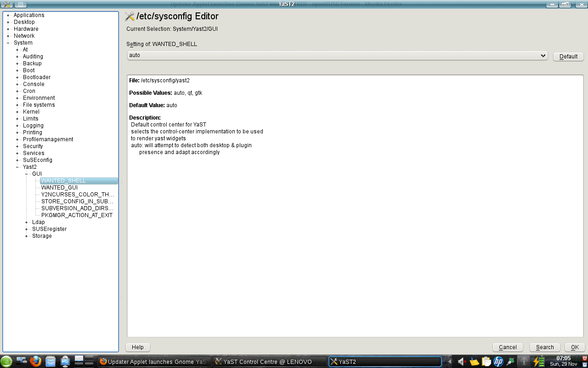Click the Auditing tree item

coord(33,57)
